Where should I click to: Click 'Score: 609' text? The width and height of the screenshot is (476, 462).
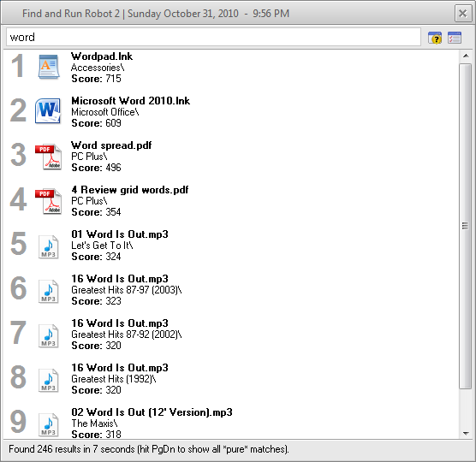click(x=96, y=123)
